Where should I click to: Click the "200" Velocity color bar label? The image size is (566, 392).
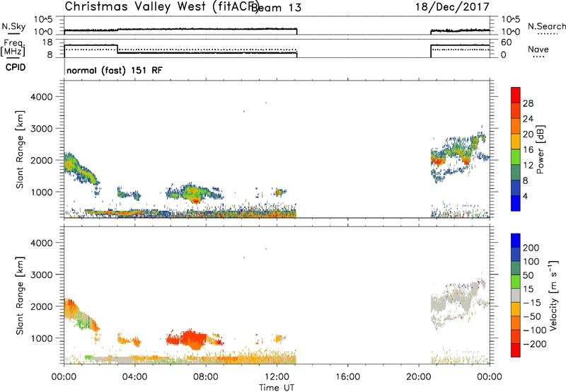pos(531,248)
